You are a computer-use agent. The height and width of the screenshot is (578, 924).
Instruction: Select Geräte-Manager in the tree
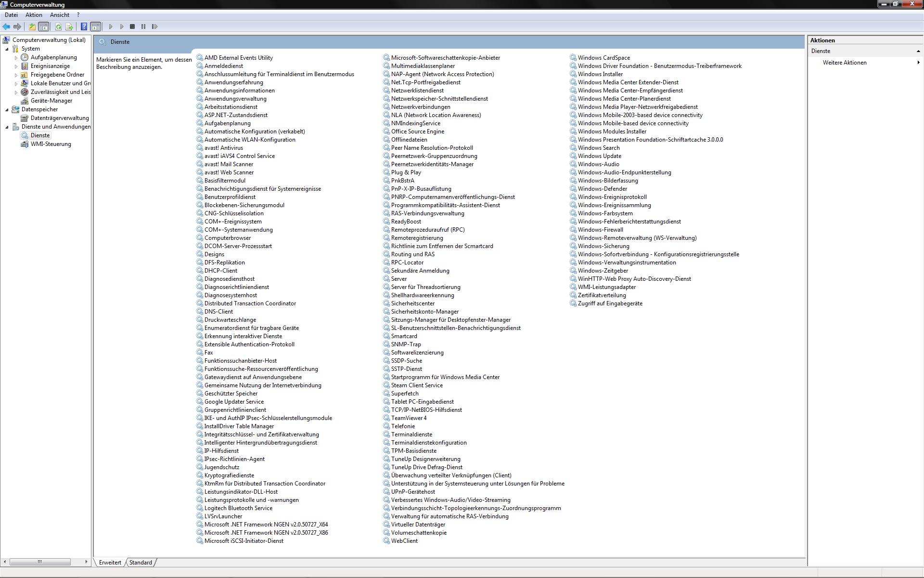[x=51, y=101]
